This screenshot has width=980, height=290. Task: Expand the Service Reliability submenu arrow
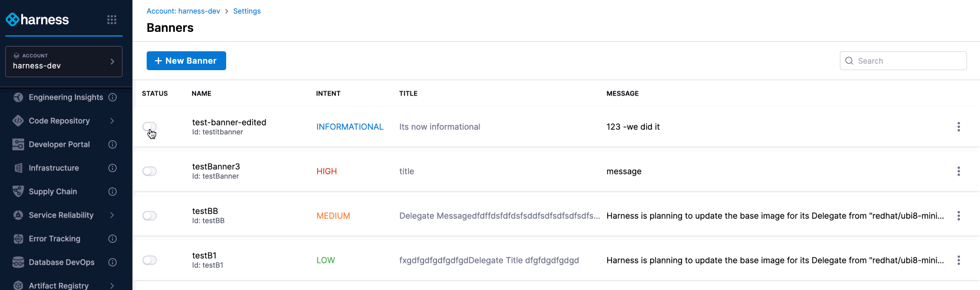(x=112, y=215)
